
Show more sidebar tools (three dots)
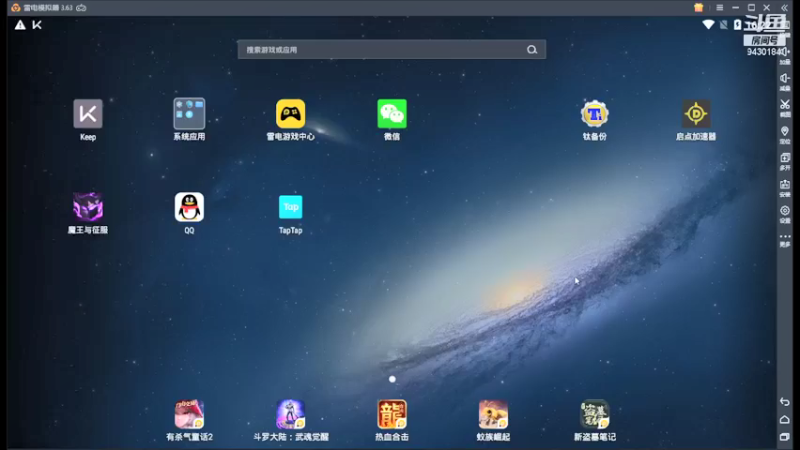click(x=785, y=236)
